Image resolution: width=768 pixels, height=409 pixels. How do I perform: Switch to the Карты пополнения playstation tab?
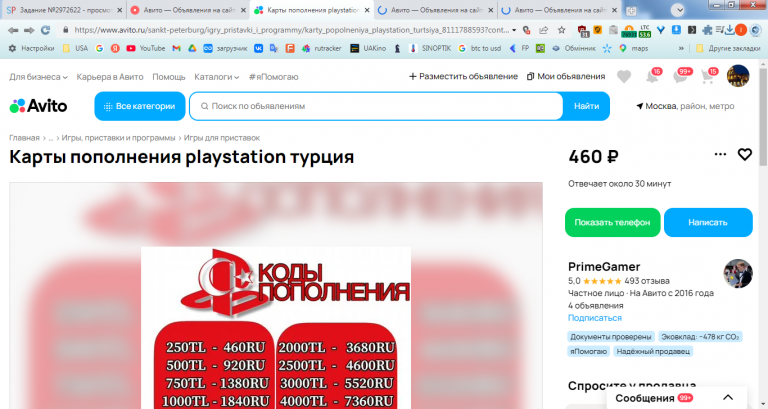pyautogui.click(x=312, y=10)
